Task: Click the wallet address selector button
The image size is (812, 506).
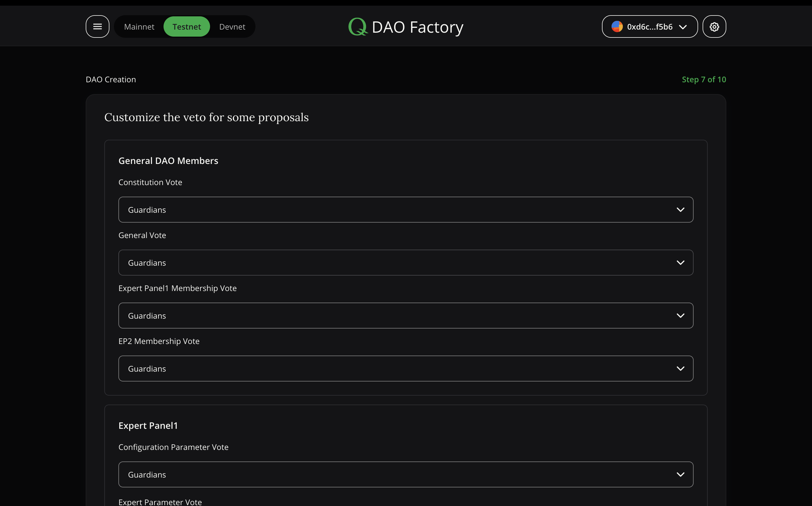Action: point(650,26)
